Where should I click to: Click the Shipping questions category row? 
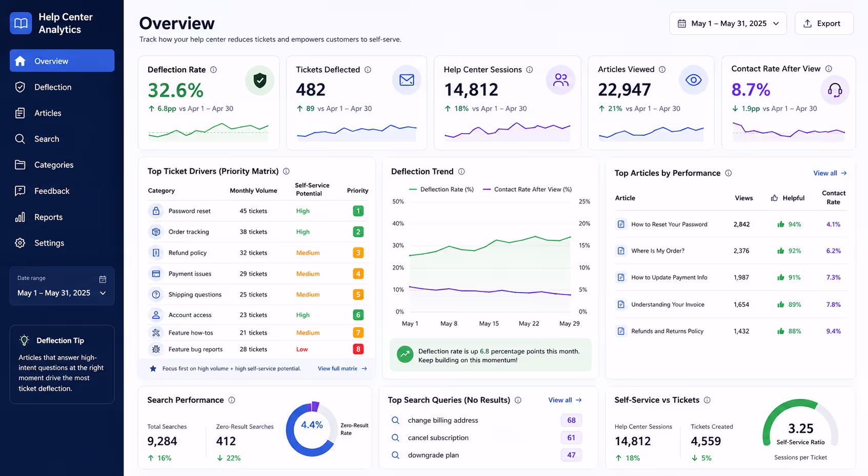(257, 295)
